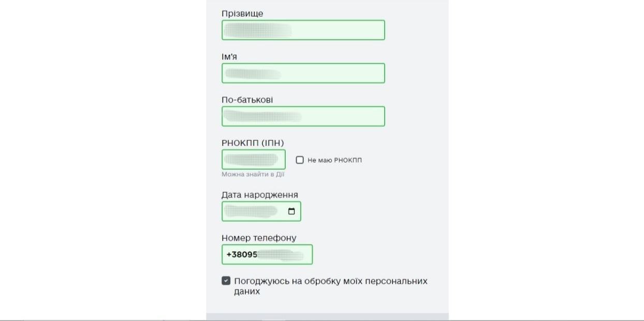644x321 pixels.
Task: Check the 'Не маю РНОКПП' checkbox
Action: (x=300, y=160)
